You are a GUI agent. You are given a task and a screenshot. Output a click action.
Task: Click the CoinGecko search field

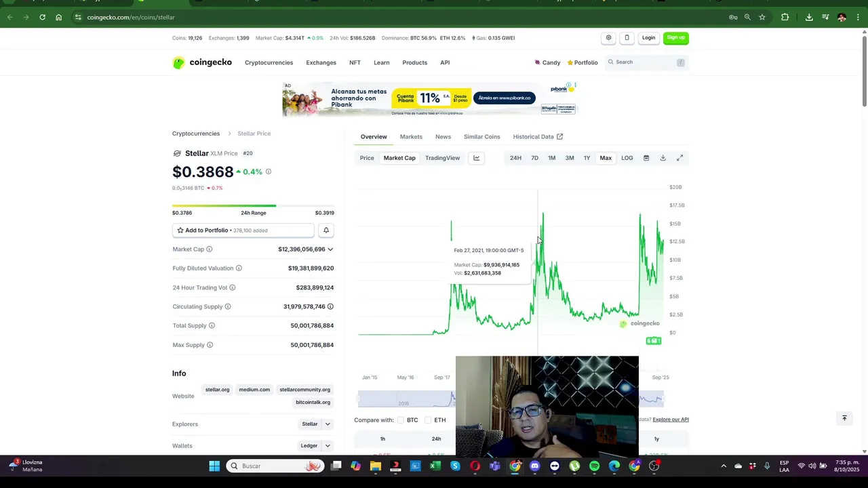tap(648, 62)
